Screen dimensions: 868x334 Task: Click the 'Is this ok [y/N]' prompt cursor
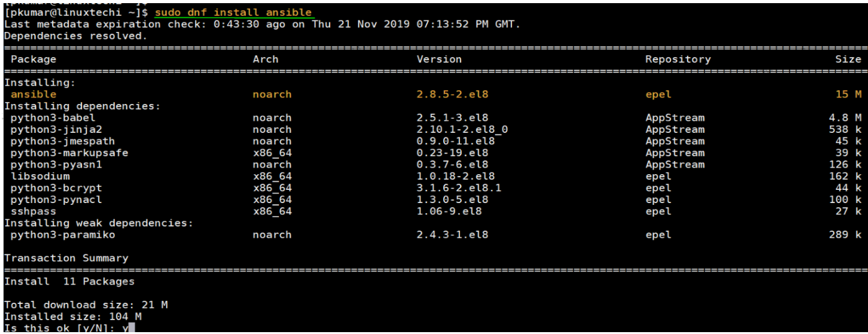click(131, 328)
